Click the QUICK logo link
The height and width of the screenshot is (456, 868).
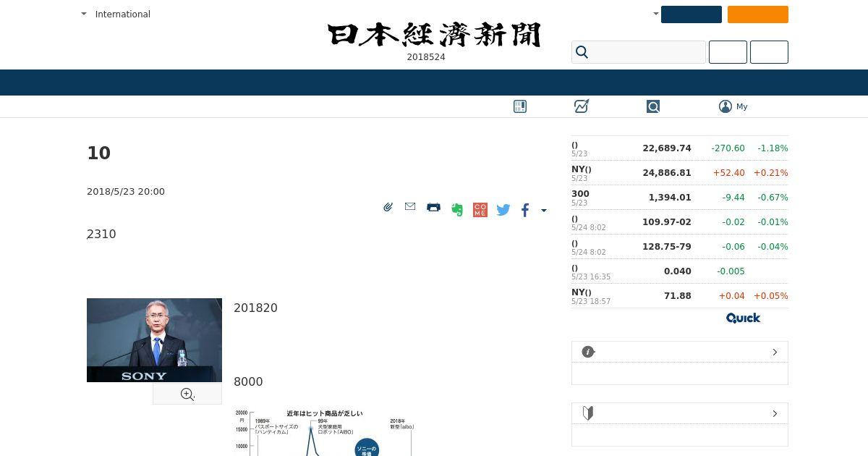point(743,318)
